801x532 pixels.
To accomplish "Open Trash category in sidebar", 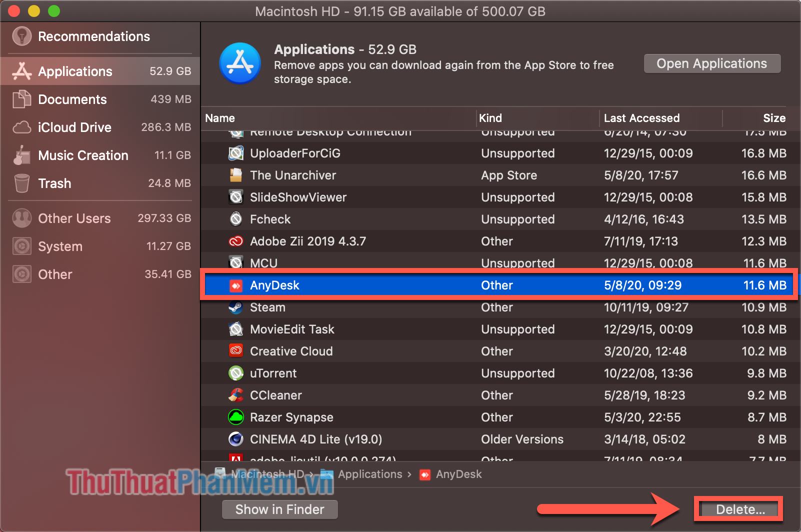I will 100,183.
